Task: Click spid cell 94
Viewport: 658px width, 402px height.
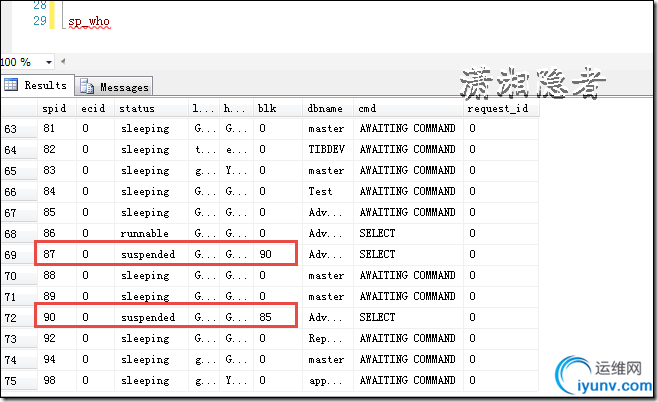Action: click(57, 359)
